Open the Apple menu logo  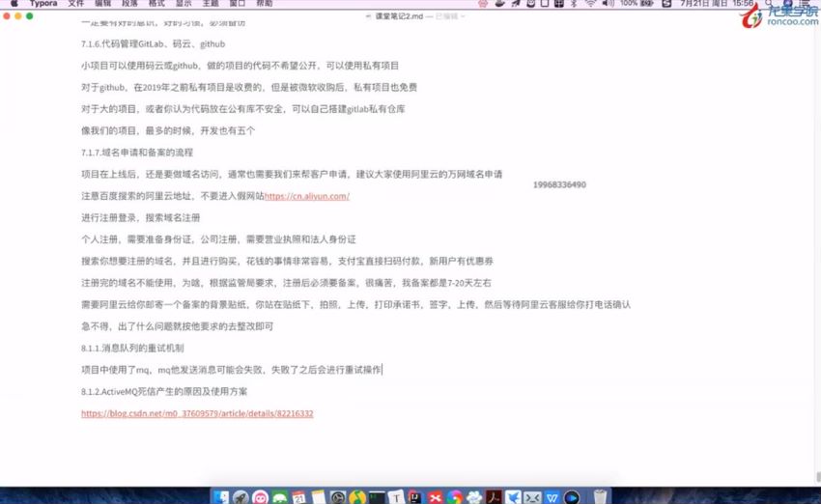coord(14,4)
